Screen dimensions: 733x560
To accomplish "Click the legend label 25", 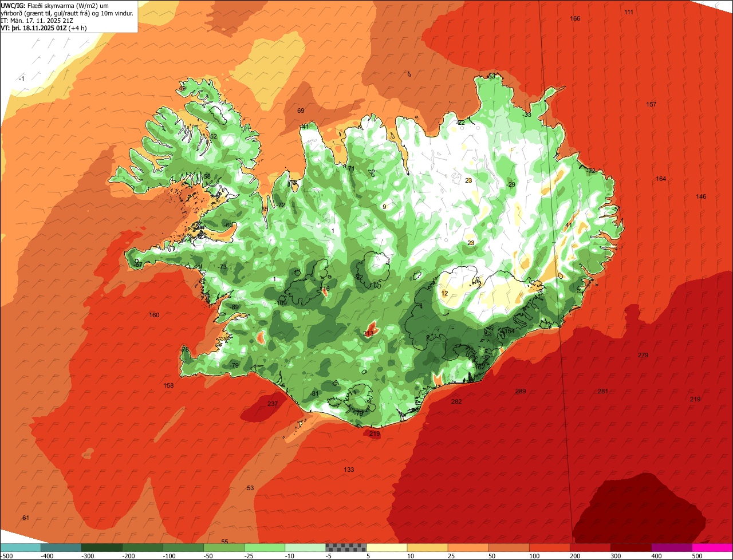I will 452,556.
